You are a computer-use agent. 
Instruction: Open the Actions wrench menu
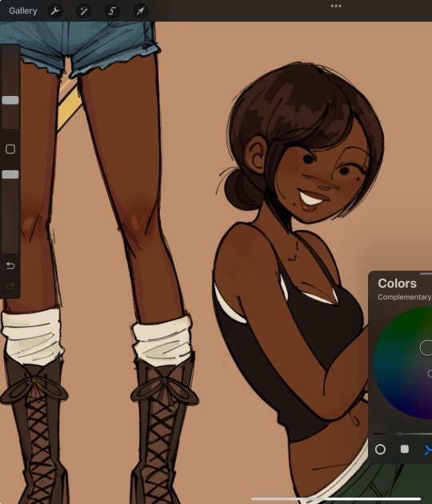pos(55,11)
